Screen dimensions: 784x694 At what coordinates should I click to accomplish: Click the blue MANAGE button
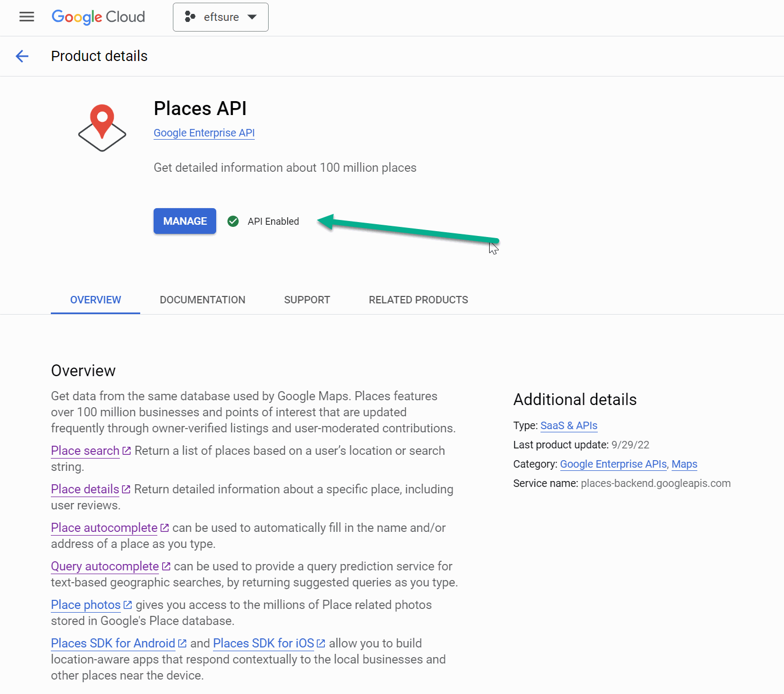tap(185, 221)
